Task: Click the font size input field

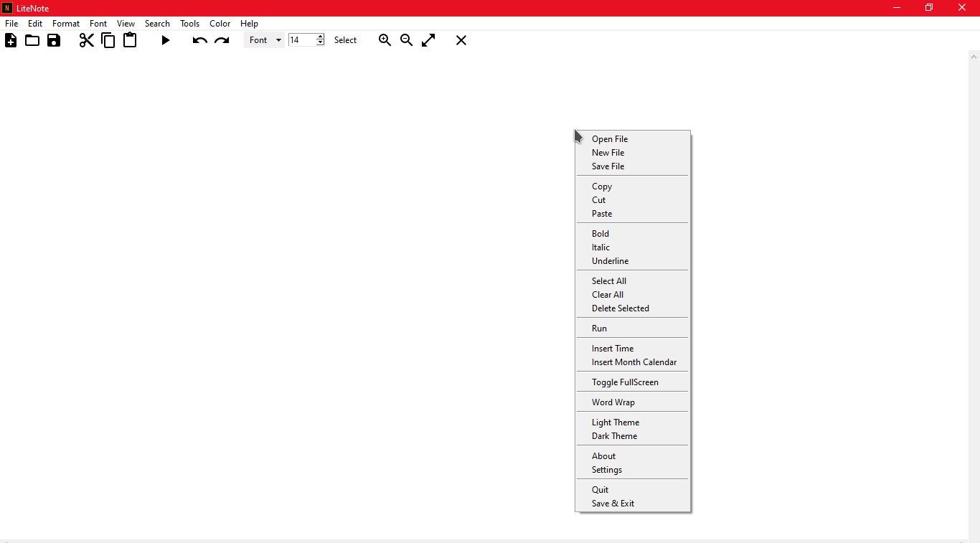Action: [302, 40]
